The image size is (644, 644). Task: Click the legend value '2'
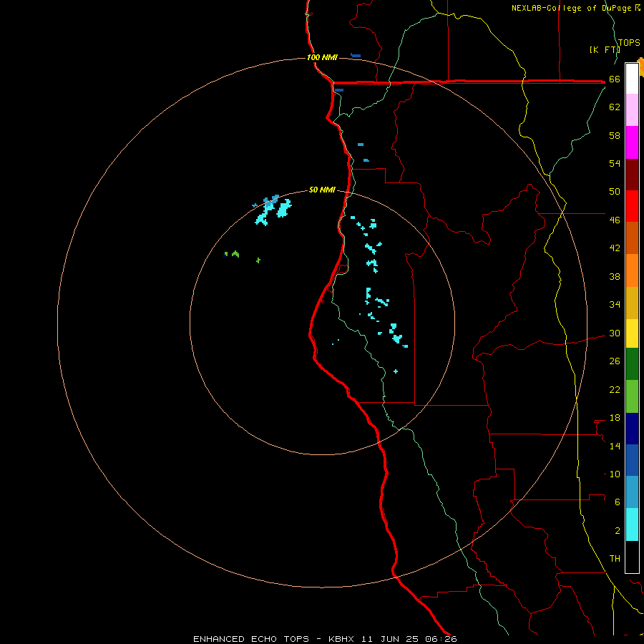pos(618,531)
